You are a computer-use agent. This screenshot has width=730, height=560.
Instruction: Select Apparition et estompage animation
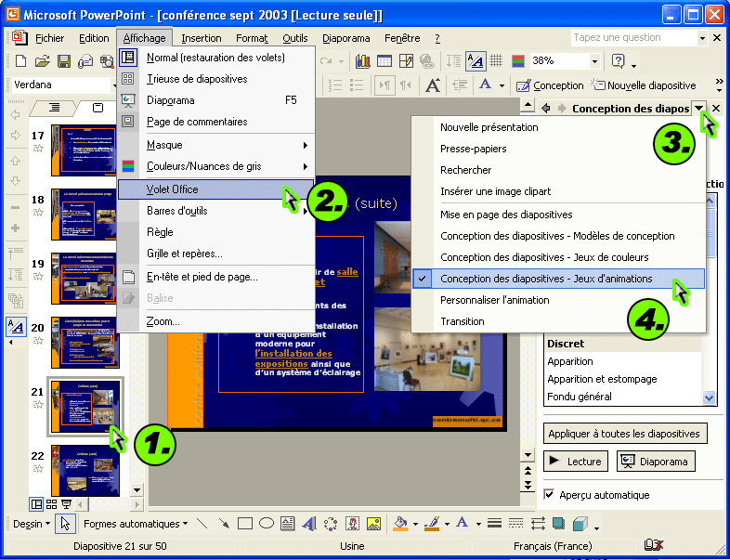pyautogui.click(x=623, y=380)
